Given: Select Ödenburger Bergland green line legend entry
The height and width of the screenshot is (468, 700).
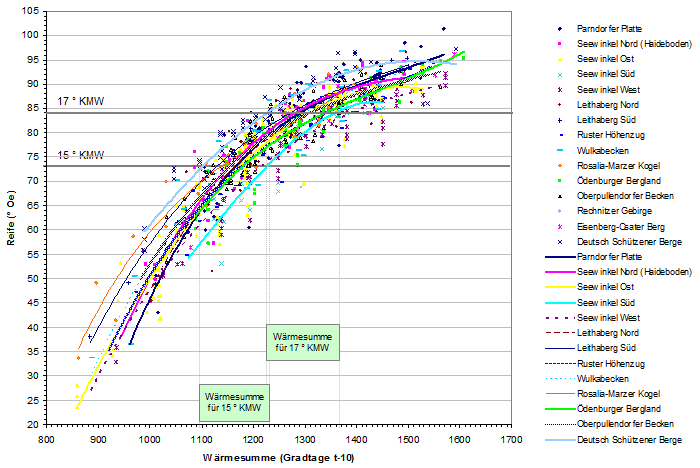Looking at the screenshot, I should point(603,409).
